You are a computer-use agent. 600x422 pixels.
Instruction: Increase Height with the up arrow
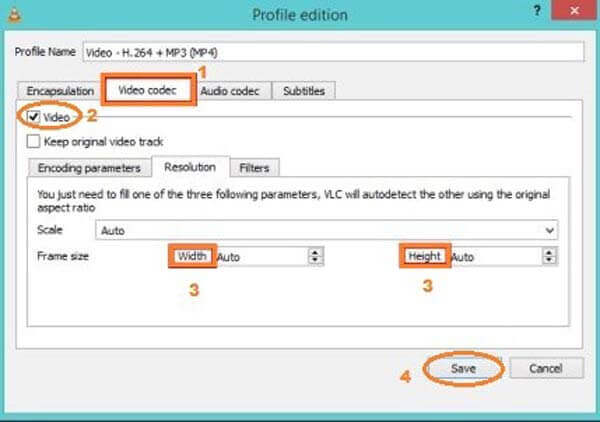click(x=550, y=252)
